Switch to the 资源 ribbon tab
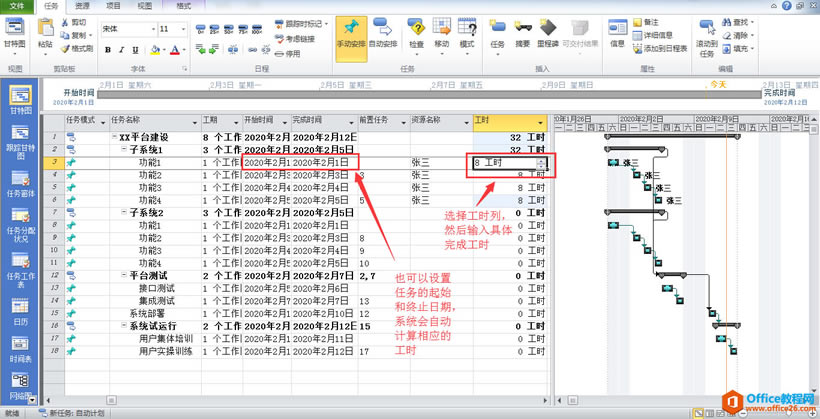 coord(82,6)
